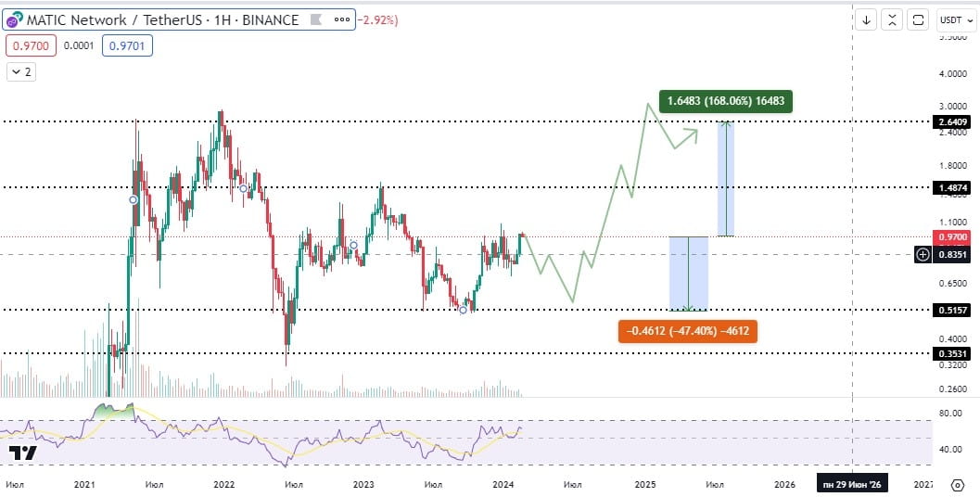Click the circle marker on the 0.5157 level
980x497 pixels.
pyautogui.click(x=464, y=310)
